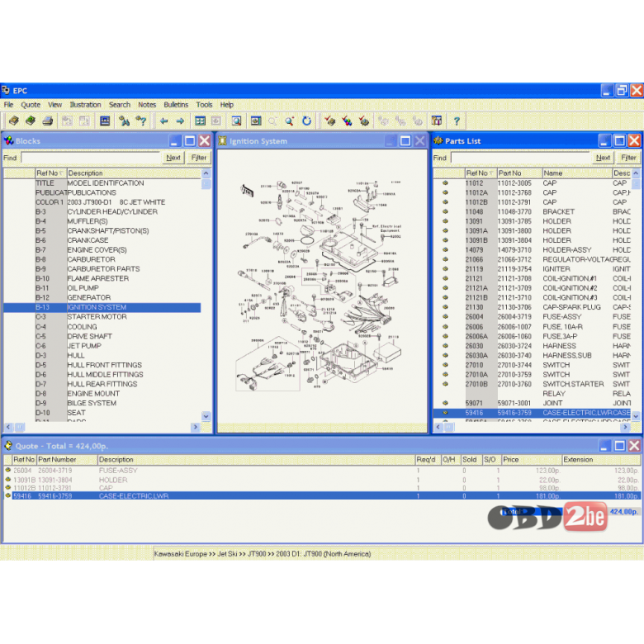Go forward with the right arrow icon

(180, 121)
